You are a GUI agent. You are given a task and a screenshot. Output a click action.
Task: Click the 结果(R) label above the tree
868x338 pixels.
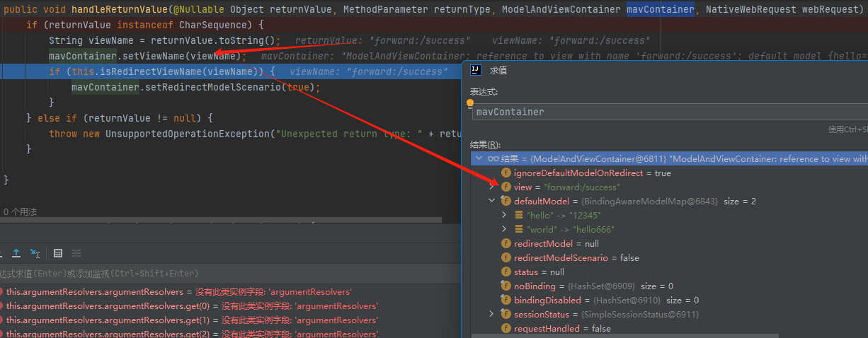coord(485,145)
